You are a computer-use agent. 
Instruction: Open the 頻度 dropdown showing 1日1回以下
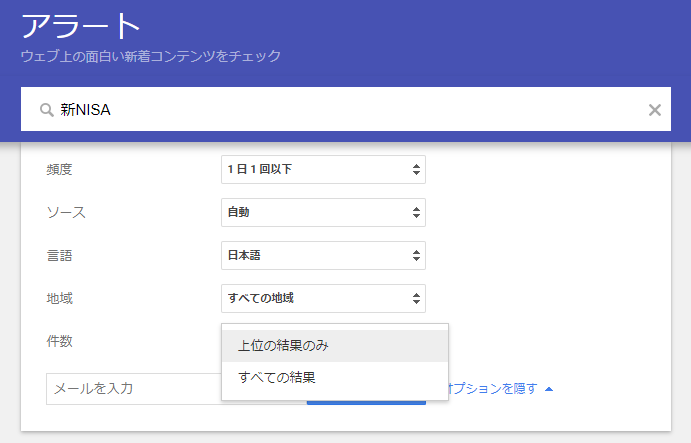pyautogui.click(x=323, y=169)
